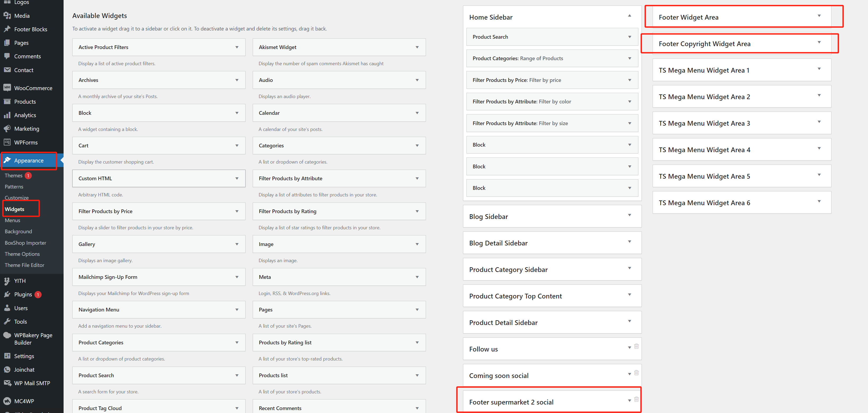Open the WooCommerce sidebar icon
Viewport: 868px width, 413px height.
7,88
